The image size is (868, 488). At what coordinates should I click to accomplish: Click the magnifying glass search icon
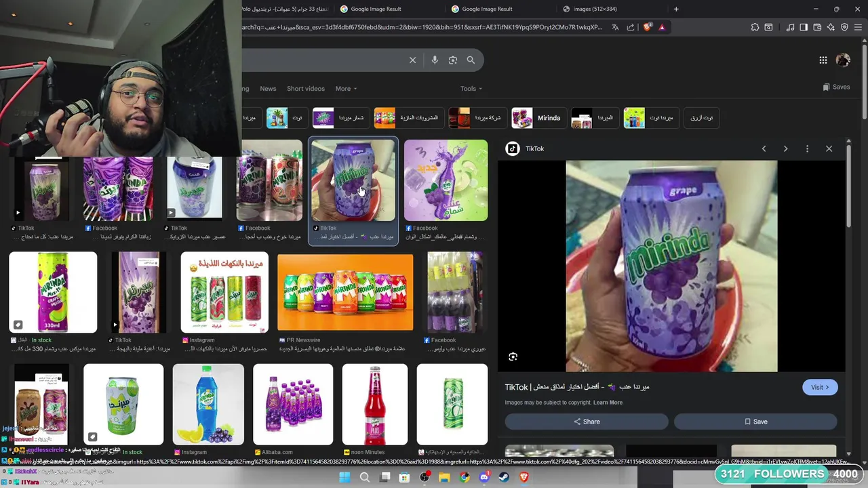click(x=471, y=60)
